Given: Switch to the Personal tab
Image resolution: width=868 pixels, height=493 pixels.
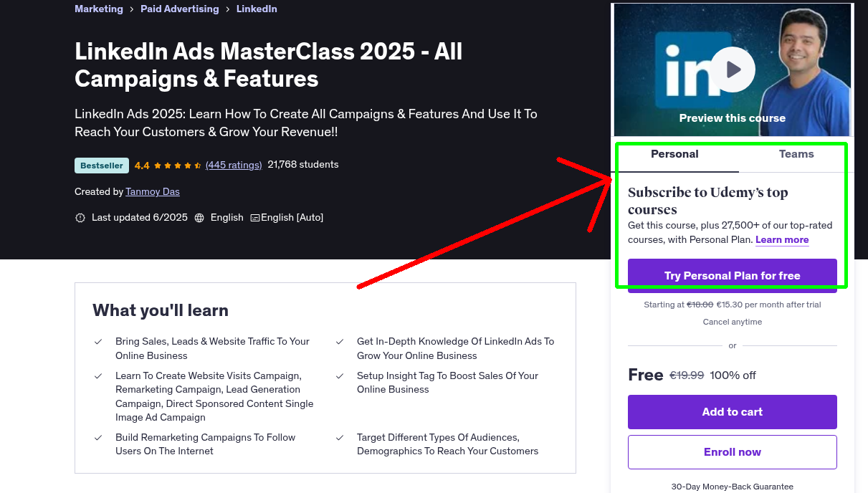Looking at the screenshot, I should tap(674, 154).
